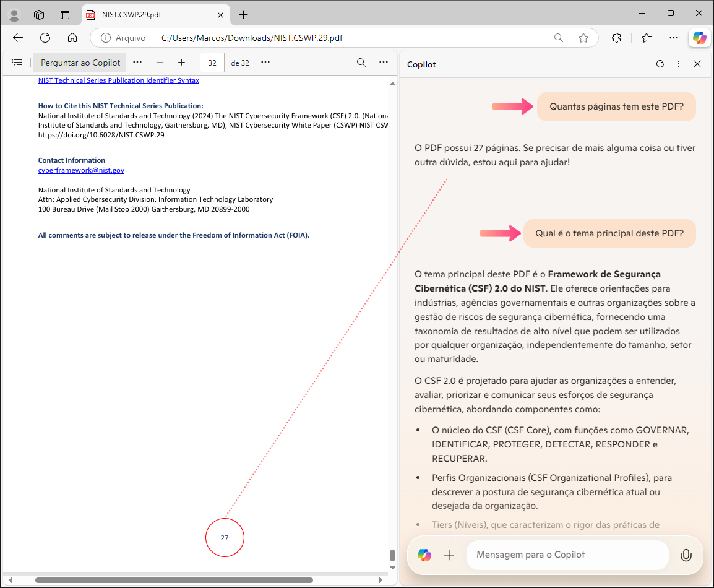Click the Copilot pane title
This screenshot has height=588, width=714.
(x=421, y=64)
